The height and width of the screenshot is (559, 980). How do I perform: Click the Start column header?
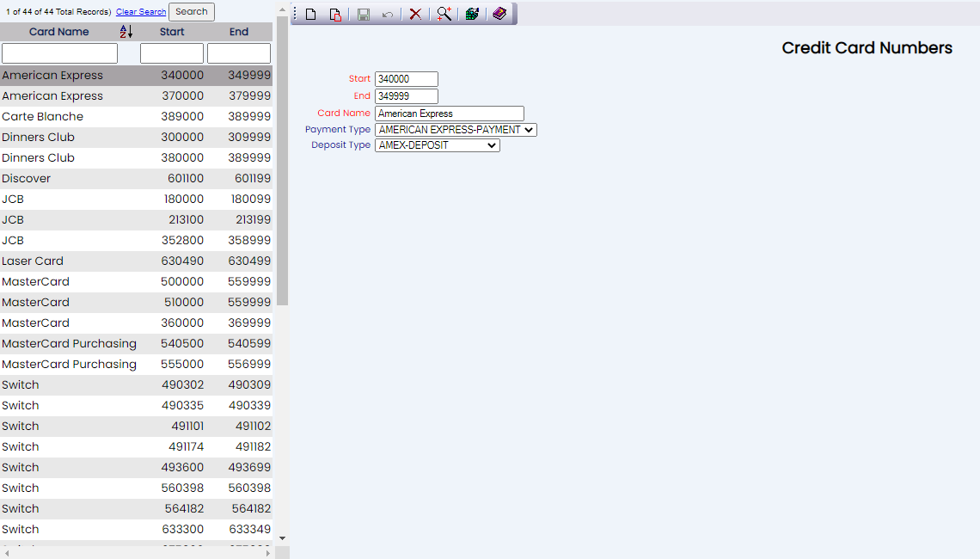tap(172, 32)
